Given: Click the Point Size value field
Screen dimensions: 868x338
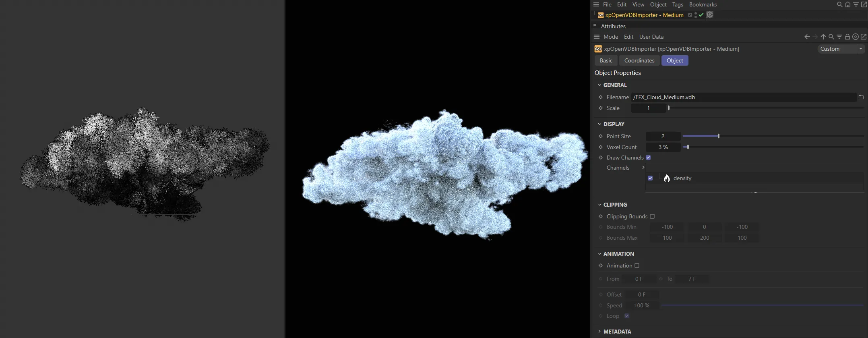Looking at the screenshot, I should coord(663,136).
